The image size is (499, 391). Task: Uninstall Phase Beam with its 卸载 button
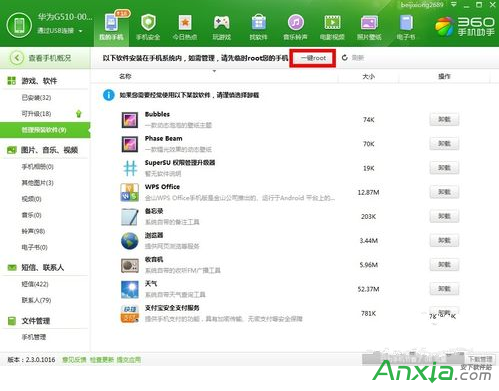click(444, 144)
